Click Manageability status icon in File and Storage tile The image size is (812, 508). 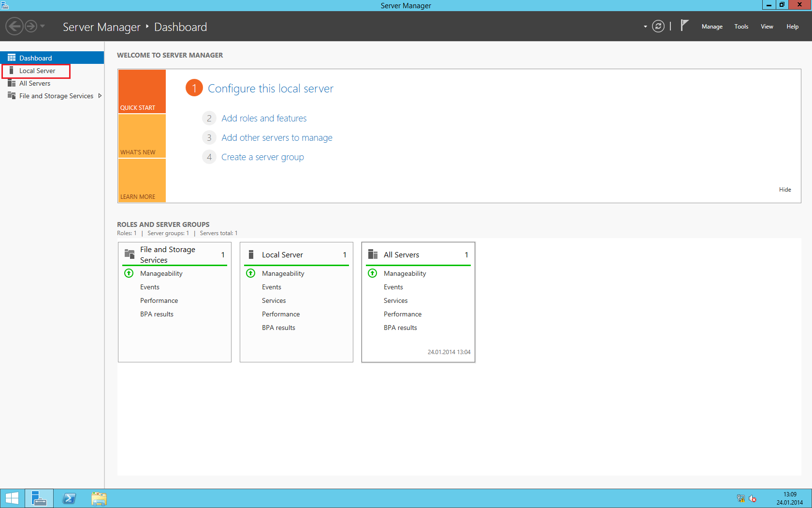point(129,273)
